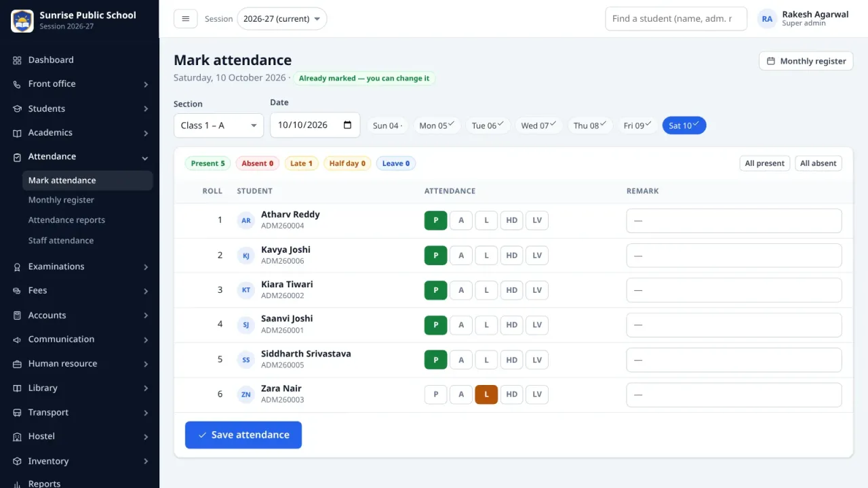Click the Attendance clipboard icon
868x488 pixels.
point(17,157)
